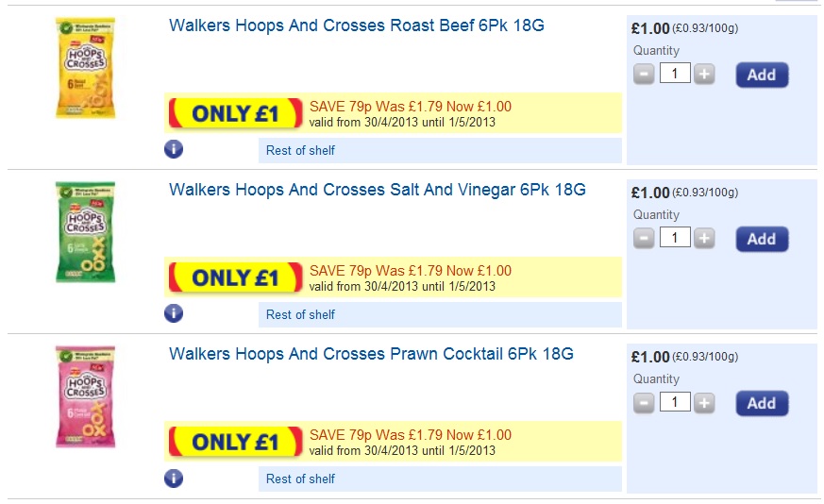
Task: Decrease quantity of Salt And Vinegar Hoops
Action: (644, 239)
